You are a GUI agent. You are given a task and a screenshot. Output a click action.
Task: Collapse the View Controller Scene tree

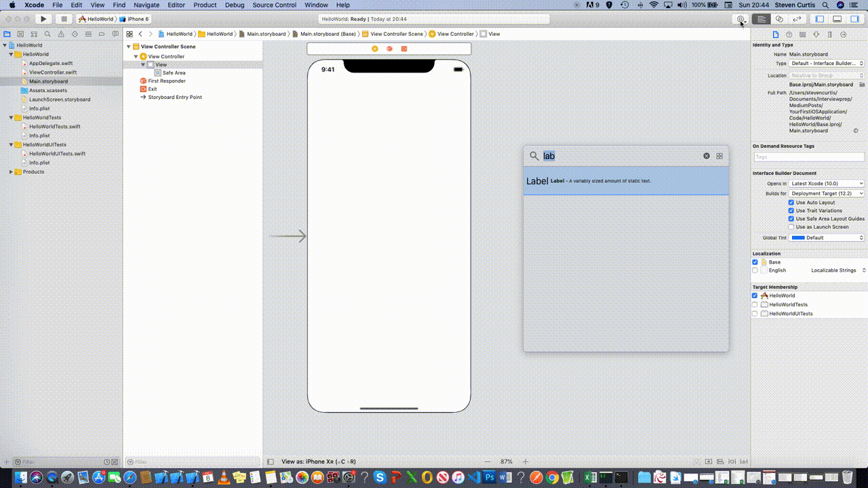(128, 46)
